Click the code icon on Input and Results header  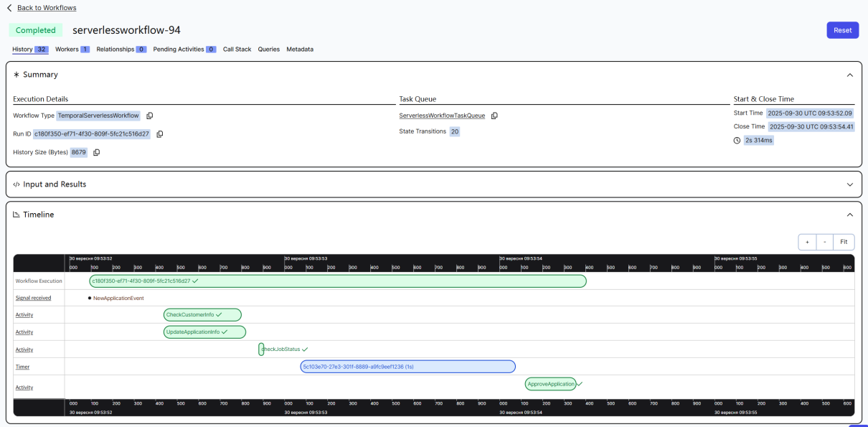pos(16,184)
